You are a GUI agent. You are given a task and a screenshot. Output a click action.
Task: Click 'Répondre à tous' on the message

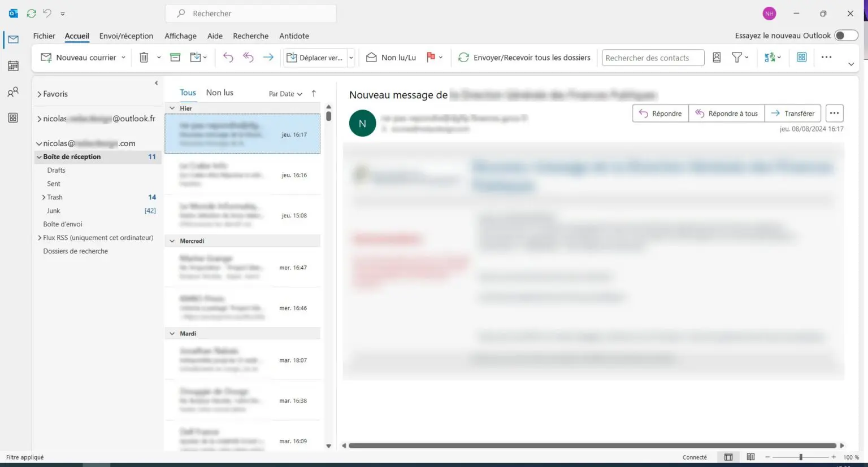pyautogui.click(x=727, y=113)
